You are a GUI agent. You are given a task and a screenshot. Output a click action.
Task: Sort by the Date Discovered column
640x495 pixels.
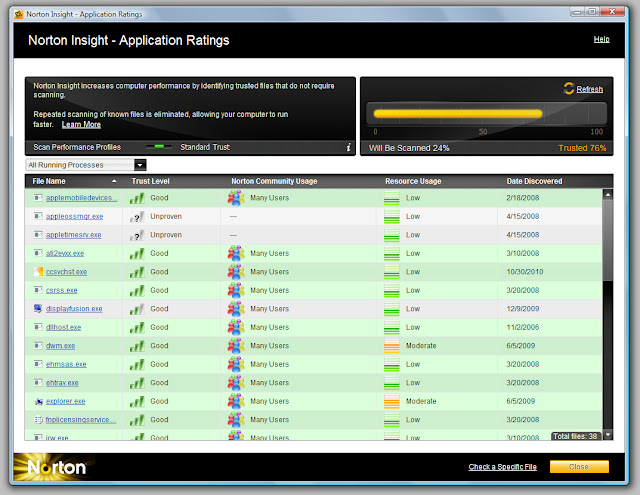tap(534, 181)
